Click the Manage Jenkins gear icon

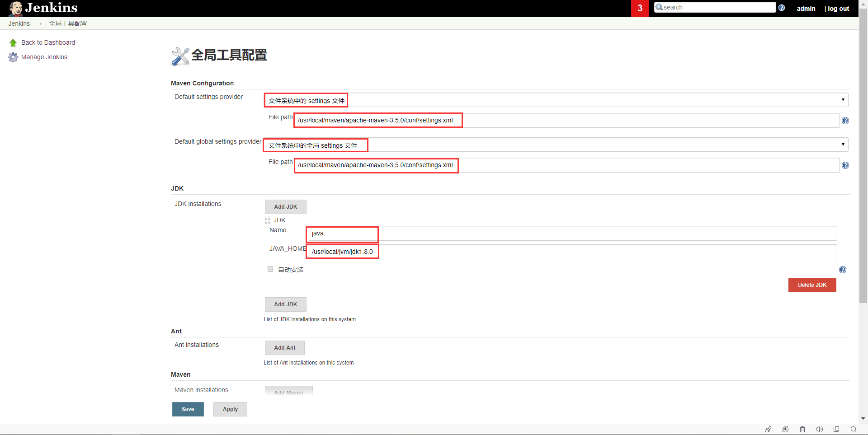tap(13, 57)
